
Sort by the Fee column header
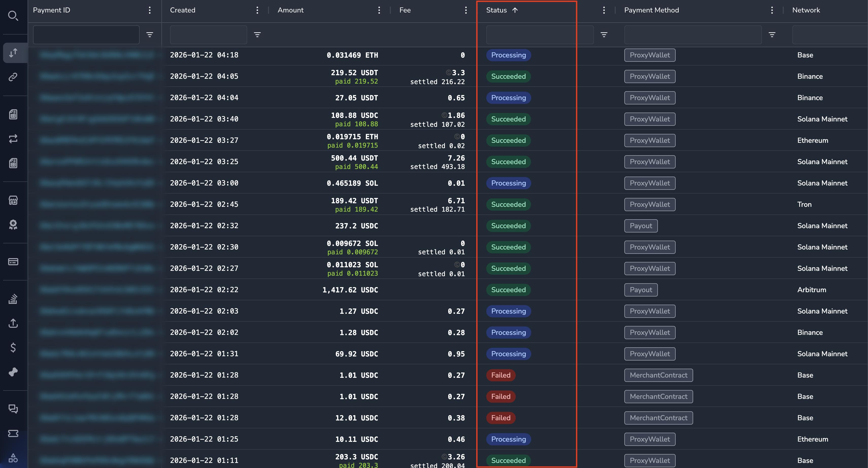(x=405, y=10)
